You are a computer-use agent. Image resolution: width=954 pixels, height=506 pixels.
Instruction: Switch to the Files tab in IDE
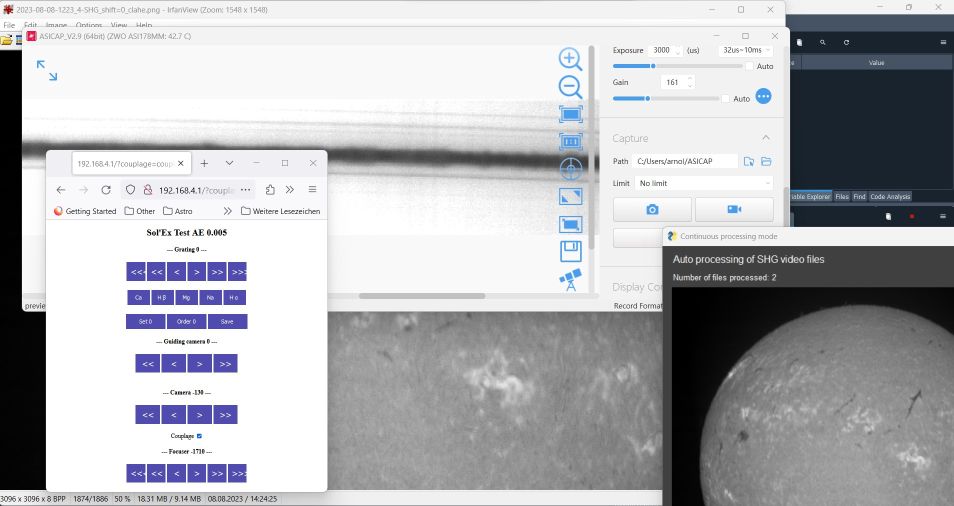tap(842, 196)
